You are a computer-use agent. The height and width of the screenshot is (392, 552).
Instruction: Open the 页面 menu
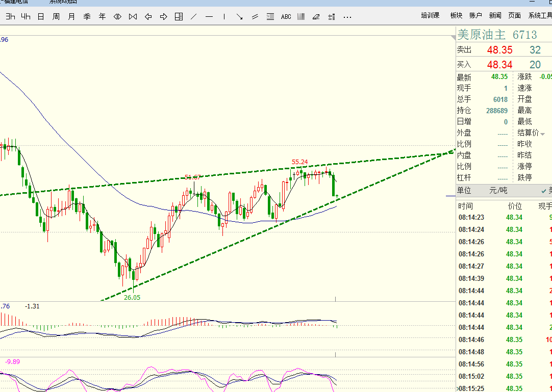tap(514, 15)
